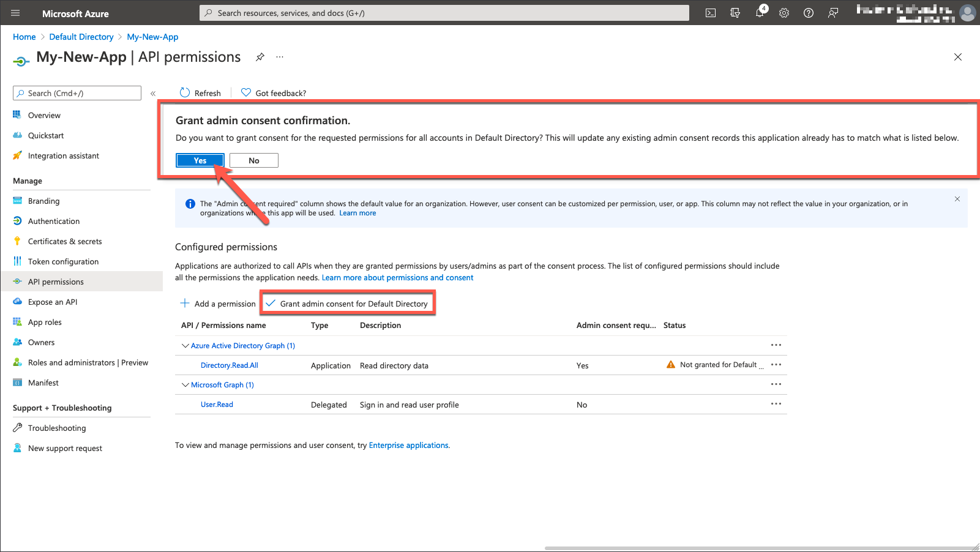Confirm admin consent with Yes
This screenshot has width=980, height=552.
(200, 160)
